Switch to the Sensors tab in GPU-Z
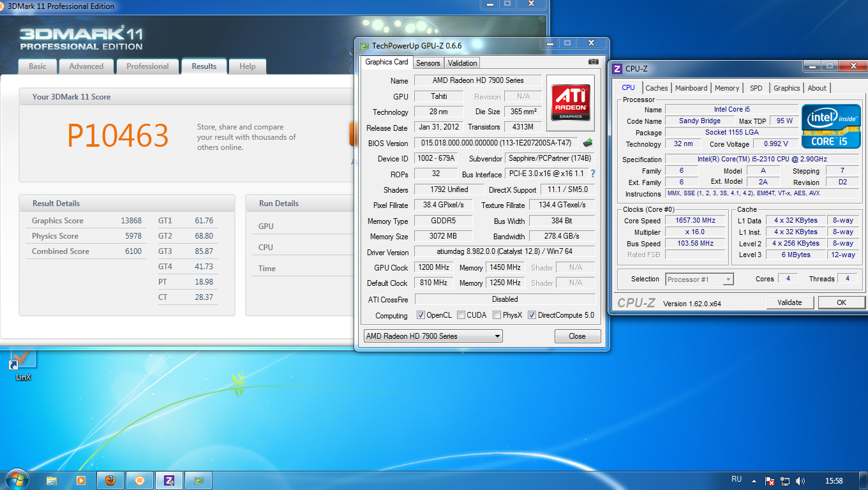The height and width of the screenshot is (490, 868). coord(428,63)
